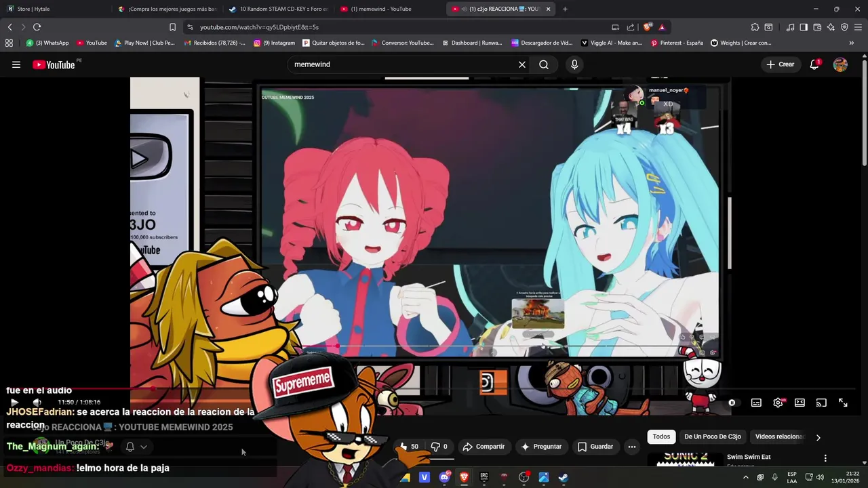
Task: Save video with Guardar button
Action: pyautogui.click(x=595, y=447)
